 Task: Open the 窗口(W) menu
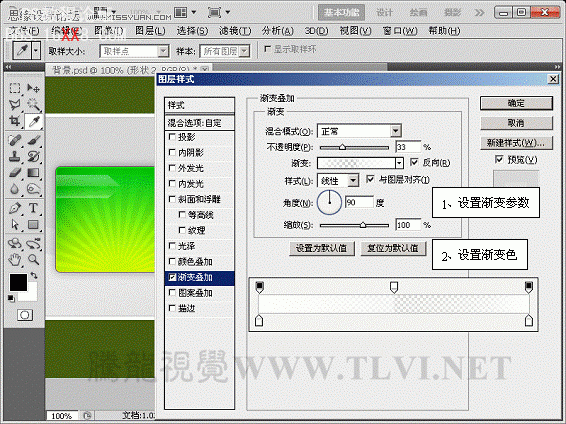point(400,31)
